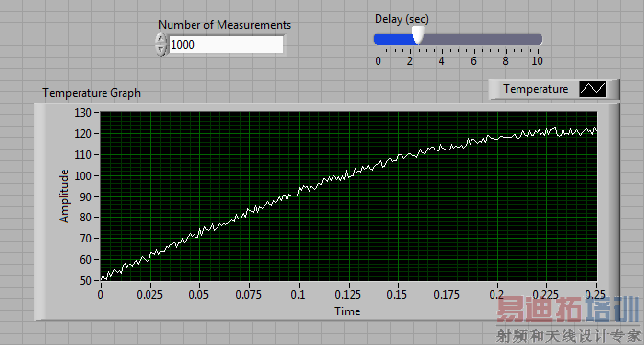This screenshot has width=644, height=345.
Task: Click the Temperature legend label
Action: 536,89
